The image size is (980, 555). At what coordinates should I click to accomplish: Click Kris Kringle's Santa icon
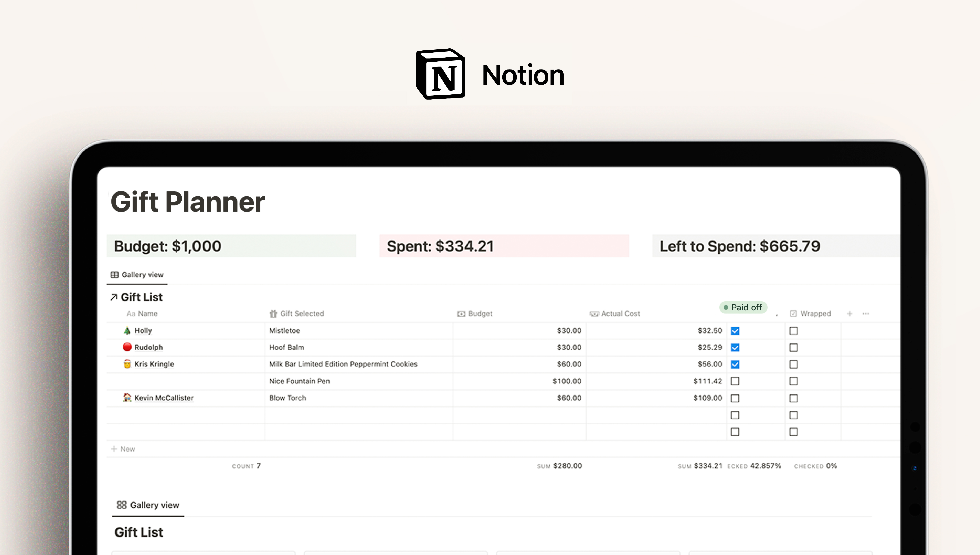coord(127,364)
